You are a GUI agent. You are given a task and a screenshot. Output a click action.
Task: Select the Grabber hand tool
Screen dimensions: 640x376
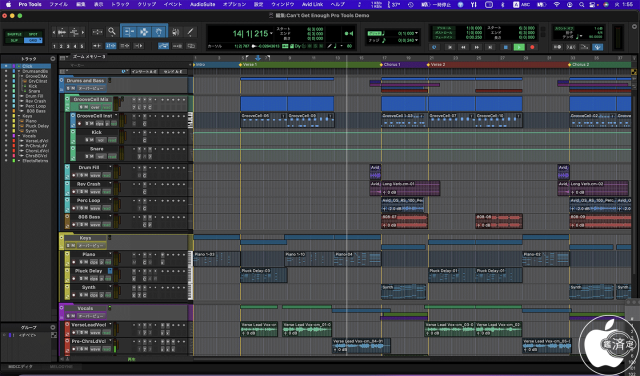(x=159, y=32)
